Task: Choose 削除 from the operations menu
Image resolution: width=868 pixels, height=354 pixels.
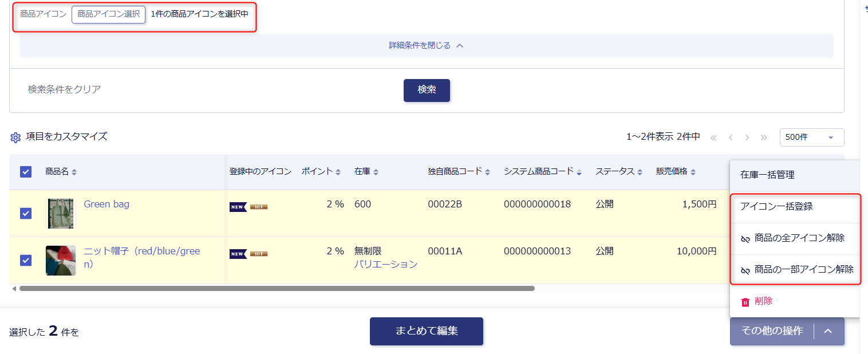Action: (x=795, y=301)
